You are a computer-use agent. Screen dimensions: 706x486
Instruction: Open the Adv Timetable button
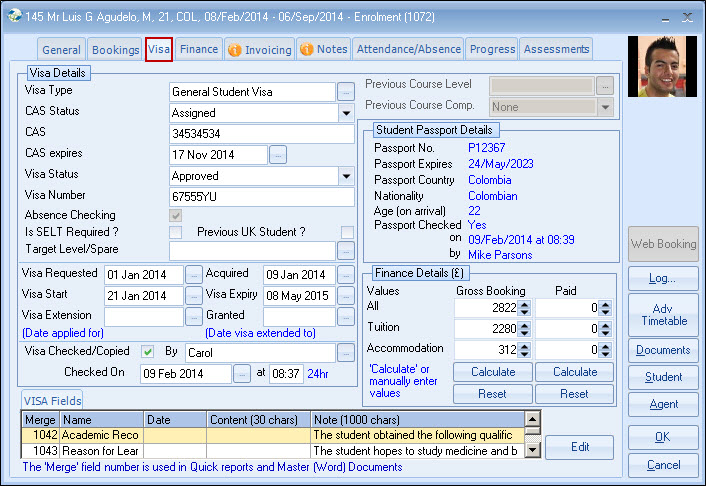tap(663, 314)
